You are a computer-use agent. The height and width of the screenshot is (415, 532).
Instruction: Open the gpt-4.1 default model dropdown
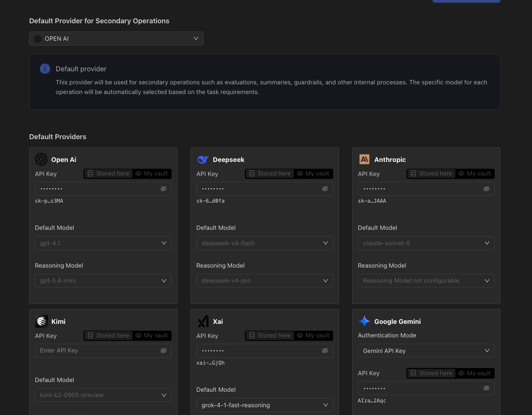click(x=103, y=243)
